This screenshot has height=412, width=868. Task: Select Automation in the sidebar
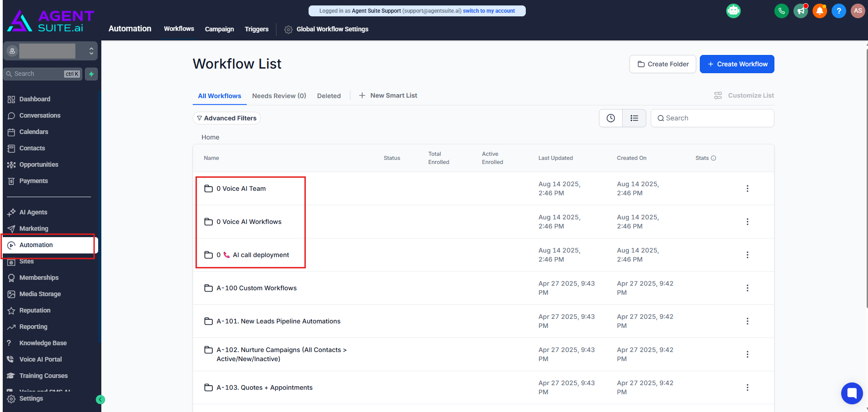(51, 245)
